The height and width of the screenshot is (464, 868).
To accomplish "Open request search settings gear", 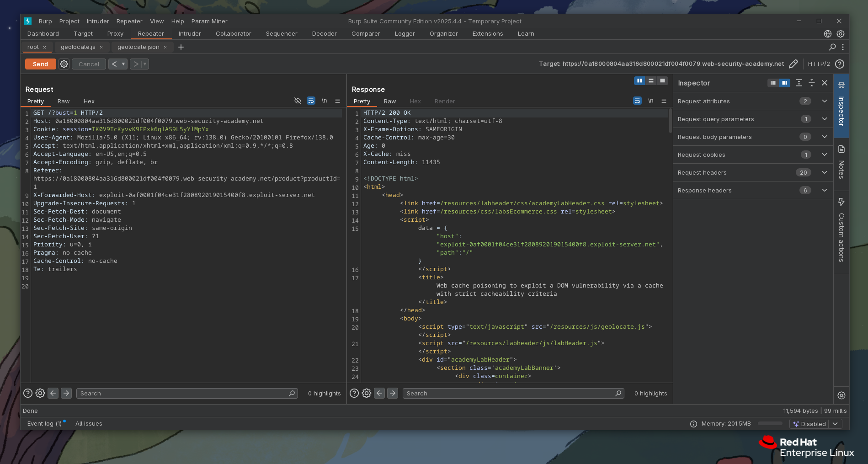I will 40,393.
